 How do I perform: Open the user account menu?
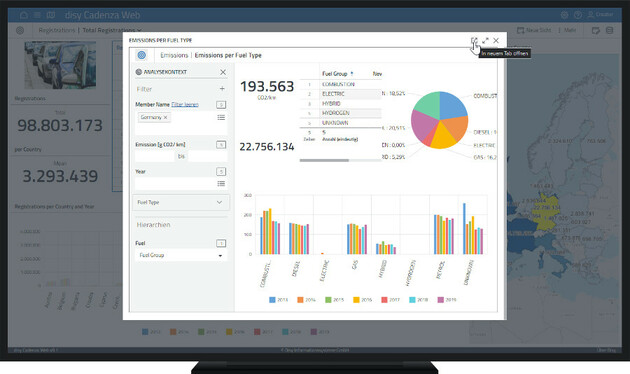click(600, 15)
